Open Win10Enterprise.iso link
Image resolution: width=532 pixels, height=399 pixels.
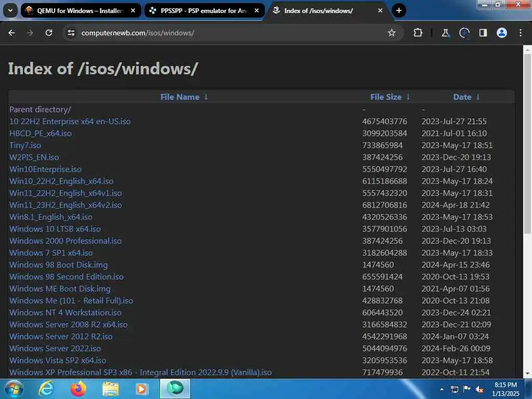46,169
